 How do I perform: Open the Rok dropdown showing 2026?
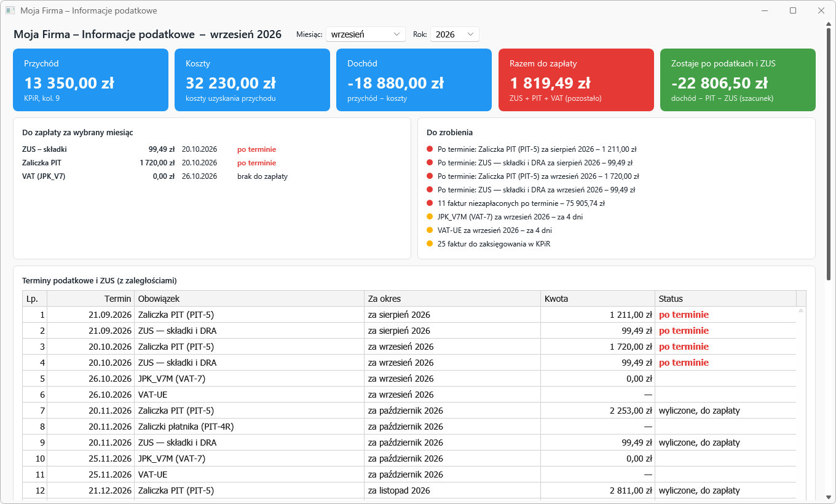click(x=455, y=34)
